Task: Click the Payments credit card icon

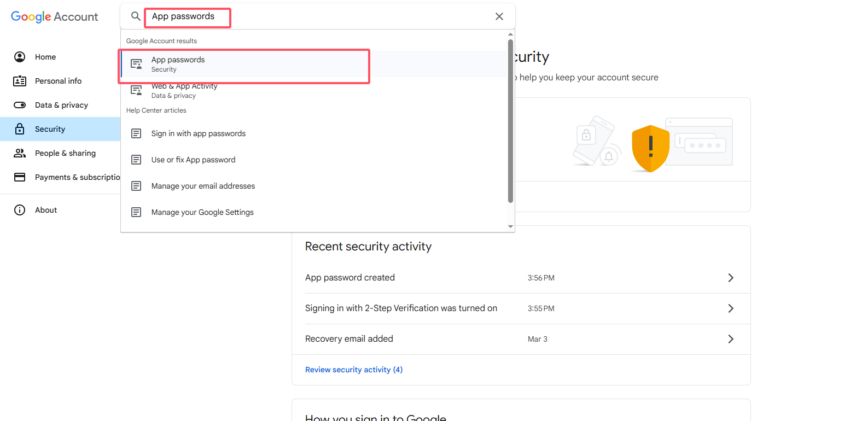Action: (20, 177)
